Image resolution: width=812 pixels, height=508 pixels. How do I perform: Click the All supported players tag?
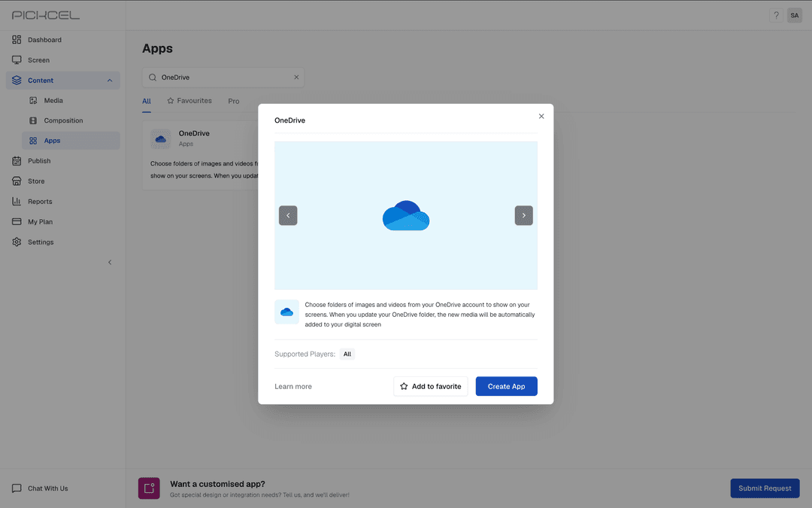(x=347, y=354)
